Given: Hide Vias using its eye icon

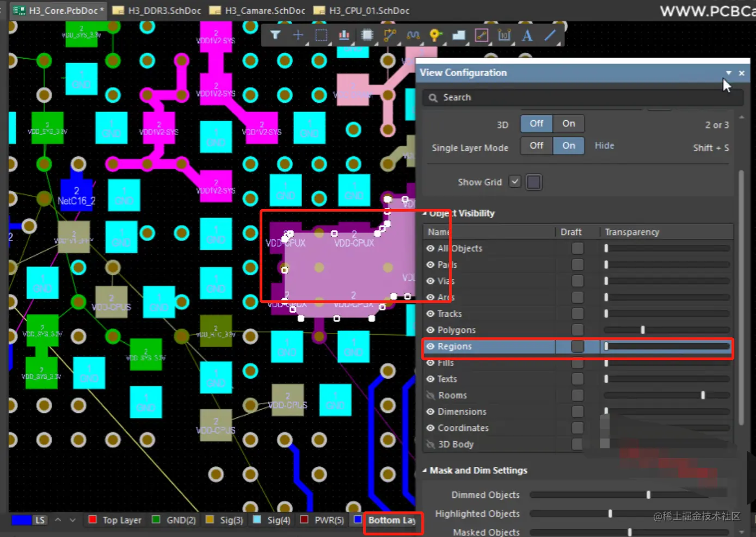Looking at the screenshot, I should click(x=431, y=281).
